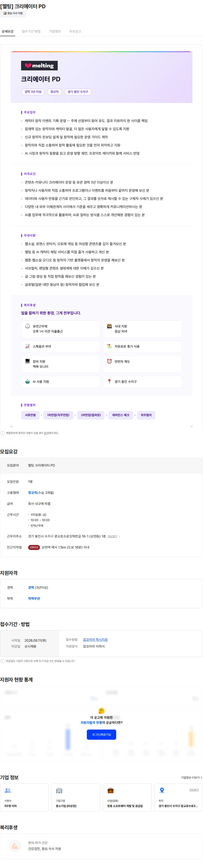Click the 잡코리아 이력서 text
This screenshot has width=203, height=868.
(x=94, y=646)
